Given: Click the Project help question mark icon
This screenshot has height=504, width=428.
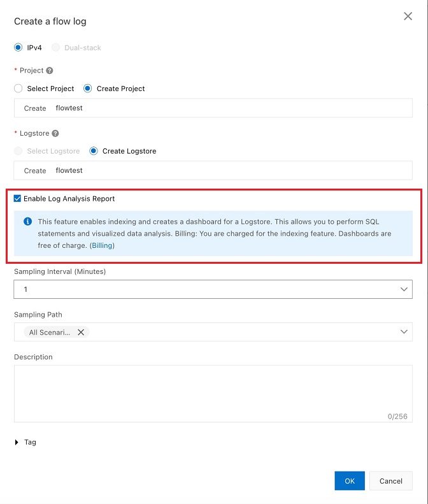Looking at the screenshot, I should (50, 71).
